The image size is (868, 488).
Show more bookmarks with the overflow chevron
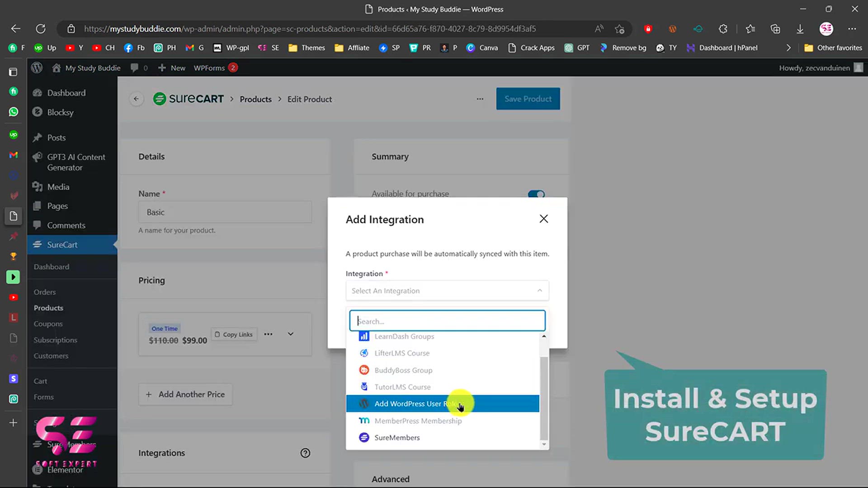[788, 48]
